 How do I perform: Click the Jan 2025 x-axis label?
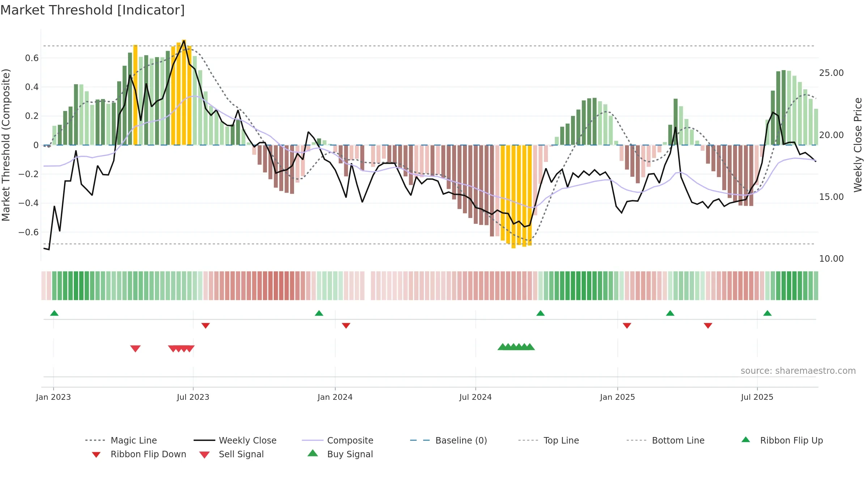pos(618,397)
